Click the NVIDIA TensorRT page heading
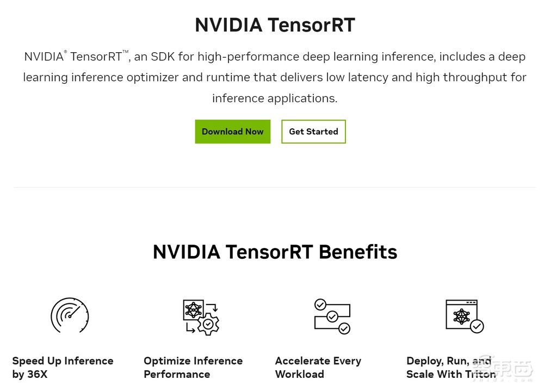 point(274,25)
